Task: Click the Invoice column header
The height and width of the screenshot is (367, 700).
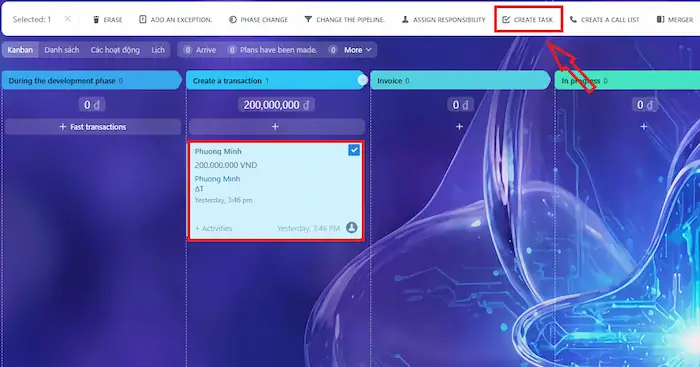Action: pyautogui.click(x=460, y=81)
